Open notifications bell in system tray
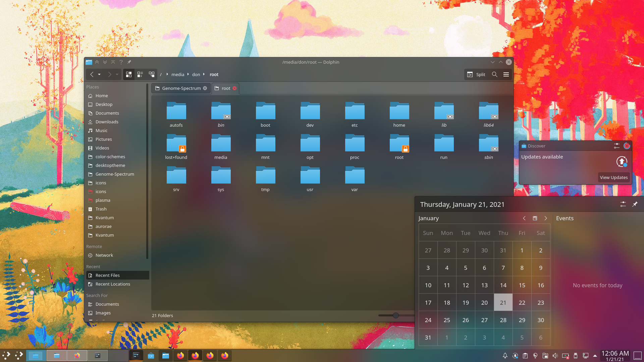The image size is (644, 362). click(505, 356)
